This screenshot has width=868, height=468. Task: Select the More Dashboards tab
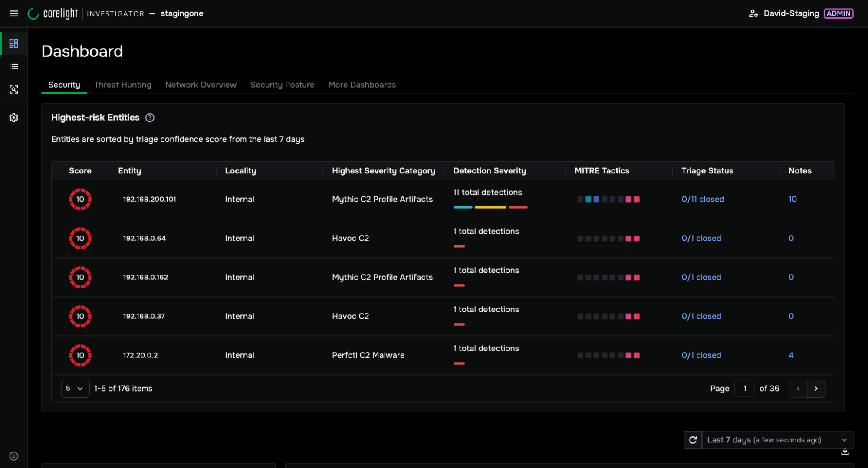[x=362, y=85]
